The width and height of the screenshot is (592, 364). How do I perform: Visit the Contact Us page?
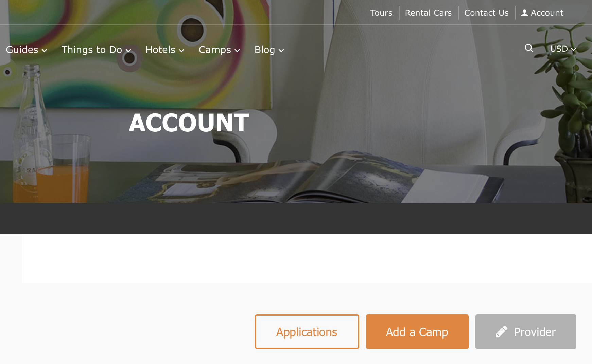click(x=486, y=13)
